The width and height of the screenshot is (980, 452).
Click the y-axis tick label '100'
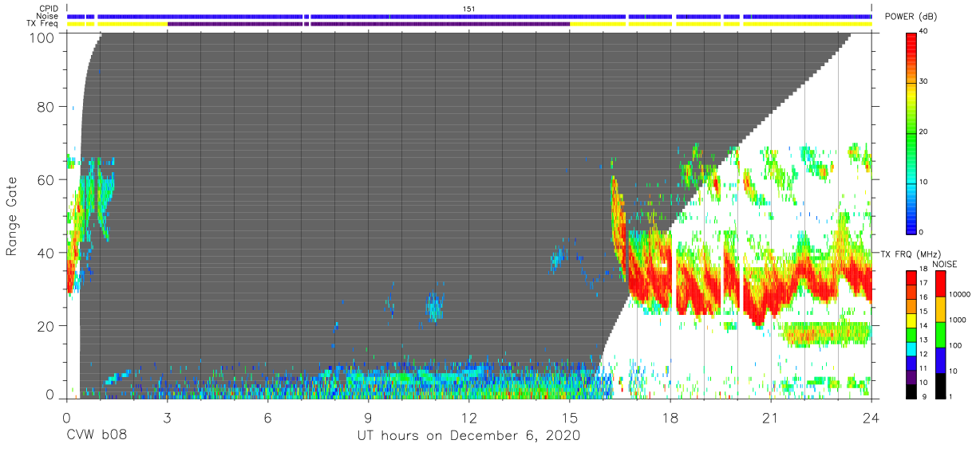[x=43, y=37]
